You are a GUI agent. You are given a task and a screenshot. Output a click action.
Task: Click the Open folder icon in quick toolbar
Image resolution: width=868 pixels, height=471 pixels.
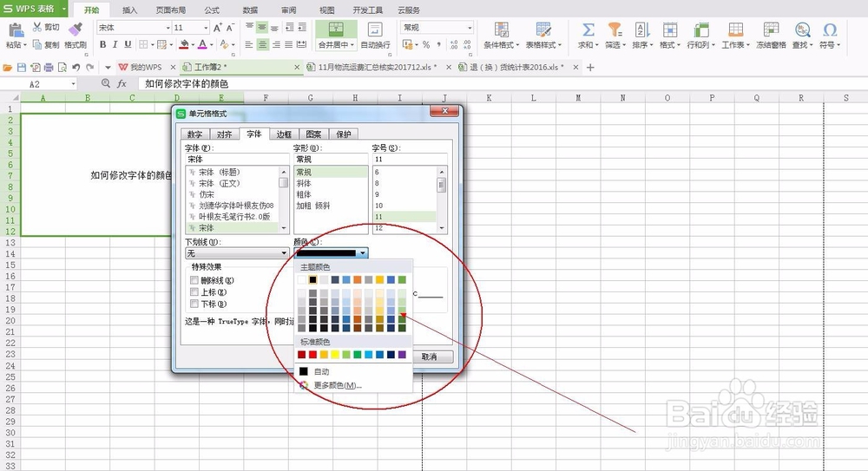click(8, 68)
